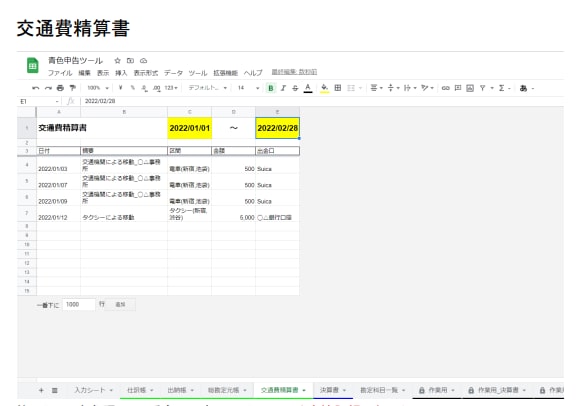The height and width of the screenshot is (406, 587).
Task: Toggle italic formatting
Action: [x=283, y=88]
